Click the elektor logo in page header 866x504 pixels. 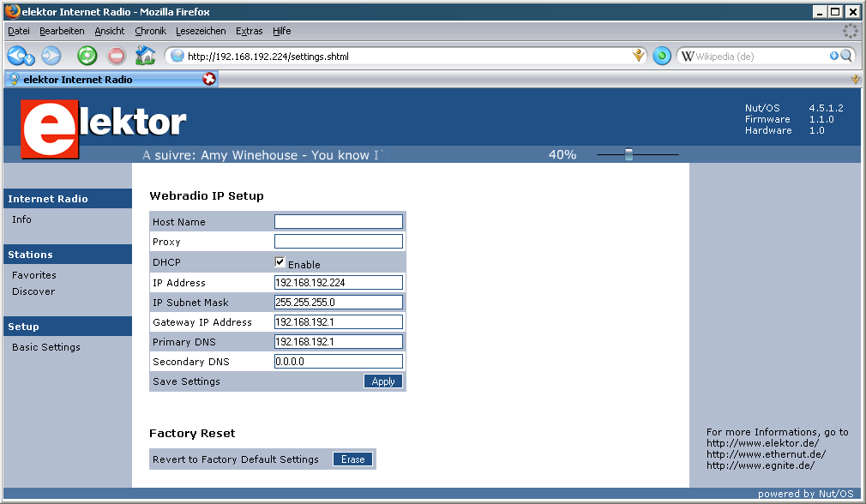pos(104,126)
